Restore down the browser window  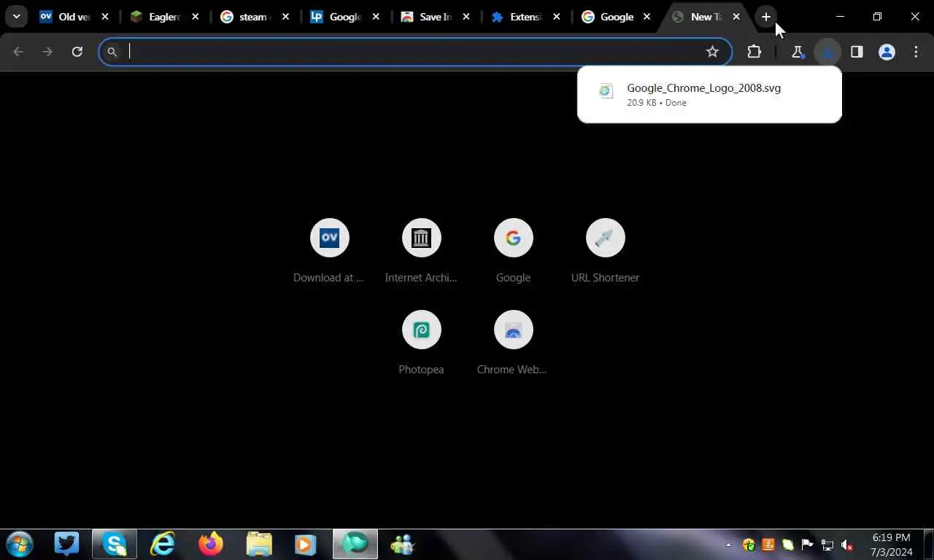pyautogui.click(x=877, y=17)
